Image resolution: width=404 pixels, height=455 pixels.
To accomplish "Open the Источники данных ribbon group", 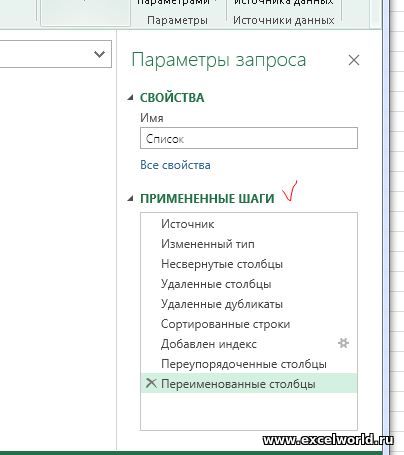I will tap(284, 20).
